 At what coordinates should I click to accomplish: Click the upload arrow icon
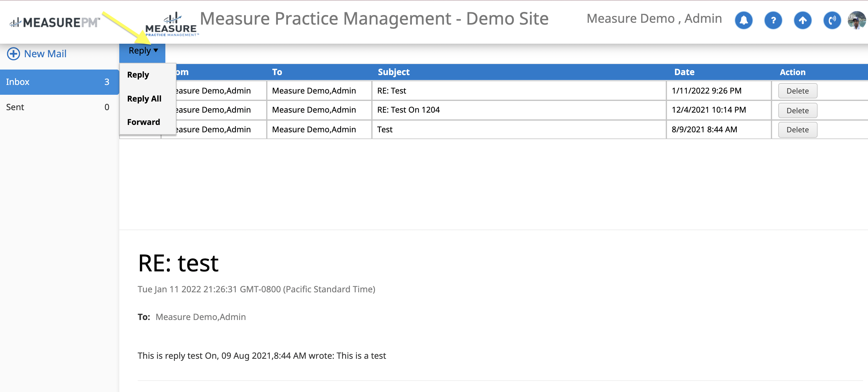click(803, 20)
